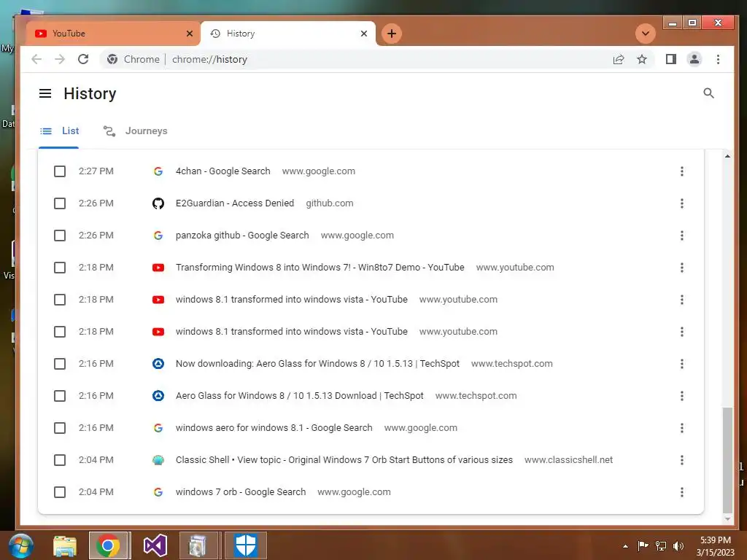Screen dimensions: 747x560
Task: Check the Now downloading Aero Glass entry
Action: click(x=60, y=364)
